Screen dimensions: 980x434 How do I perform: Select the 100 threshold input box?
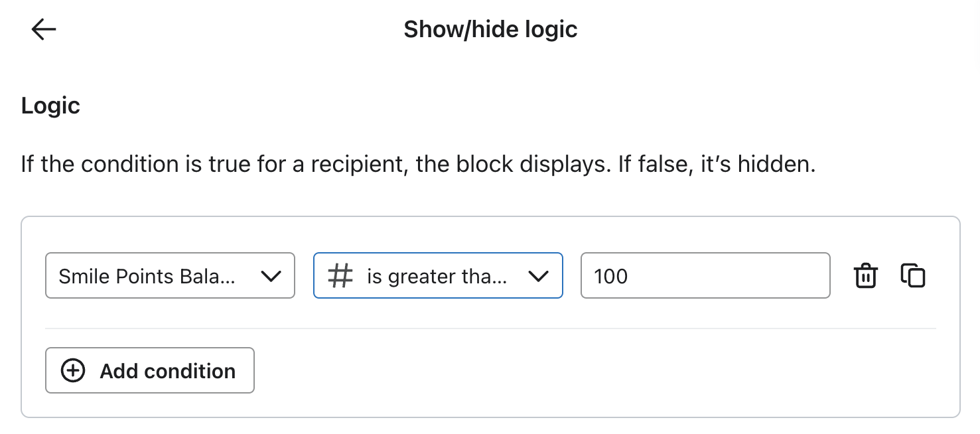705,275
